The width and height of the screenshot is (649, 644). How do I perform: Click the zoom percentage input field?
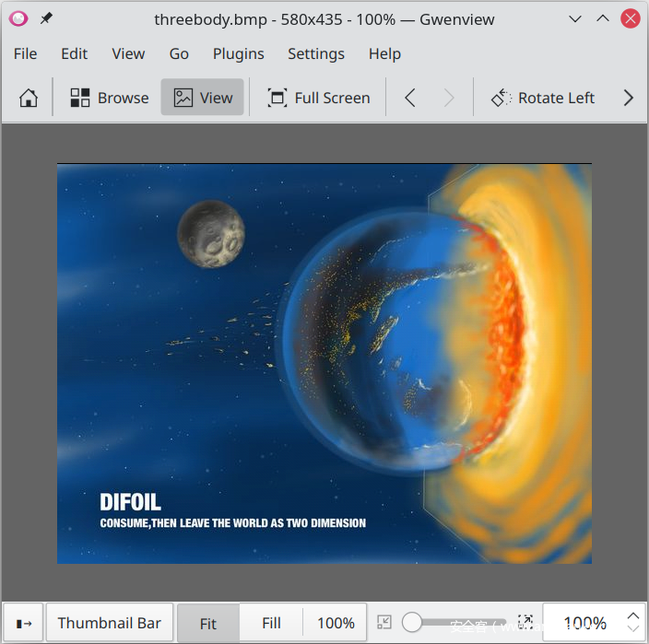point(583,624)
